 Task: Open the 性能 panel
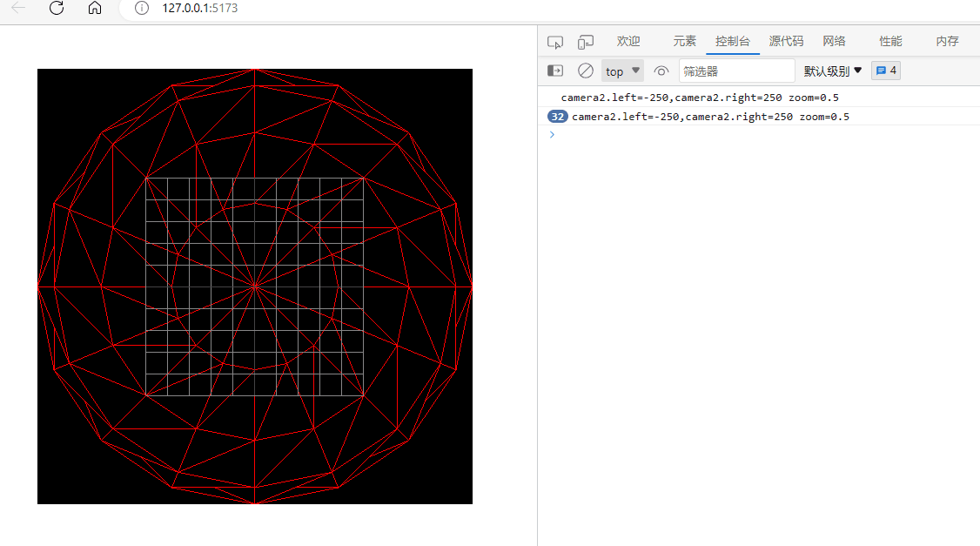pos(889,41)
